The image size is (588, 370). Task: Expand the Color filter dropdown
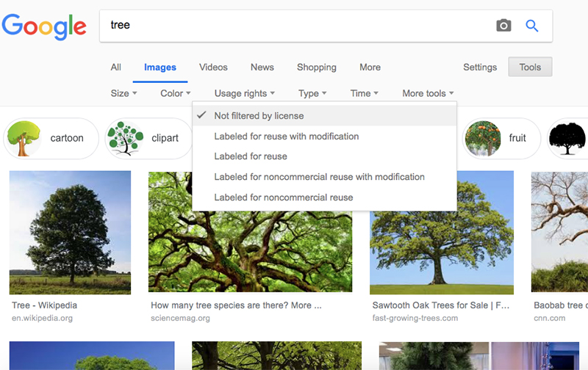pyautogui.click(x=175, y=93)
